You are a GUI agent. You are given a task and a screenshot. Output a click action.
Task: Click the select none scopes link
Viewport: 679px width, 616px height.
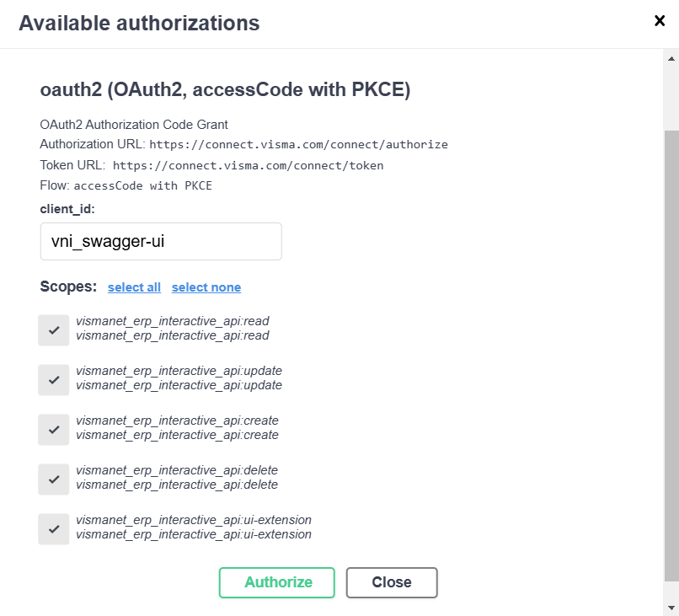click(206, 287)
